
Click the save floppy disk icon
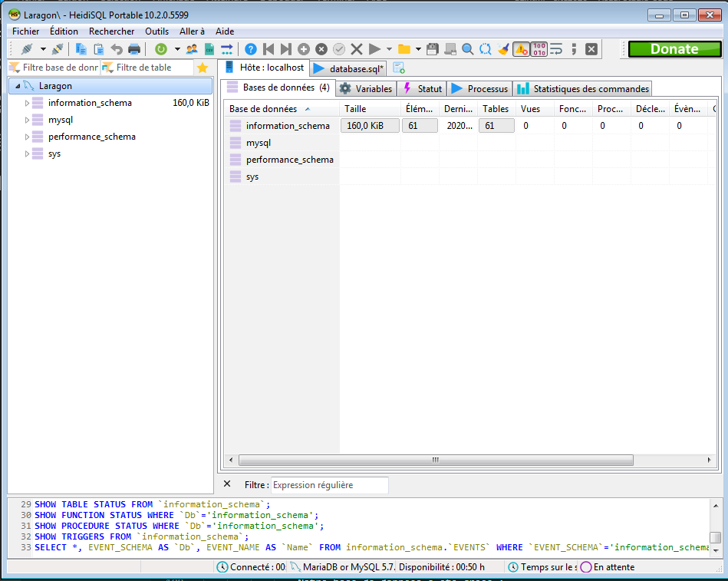coord(432,49)
